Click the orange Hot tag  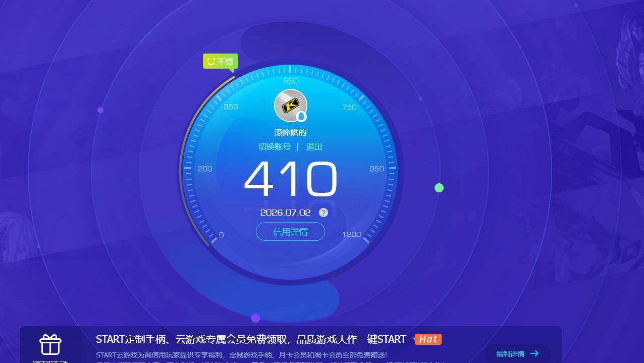pyautogui.click(x=427, y=339)
